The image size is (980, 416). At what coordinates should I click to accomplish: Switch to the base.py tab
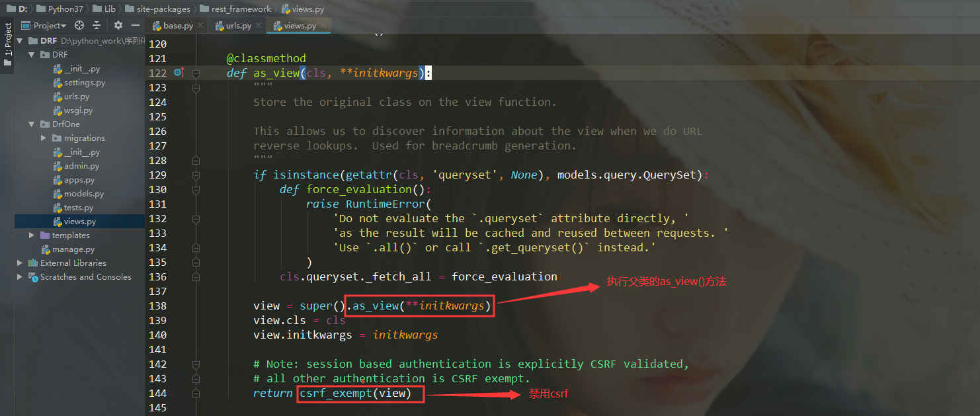(177, 26)
